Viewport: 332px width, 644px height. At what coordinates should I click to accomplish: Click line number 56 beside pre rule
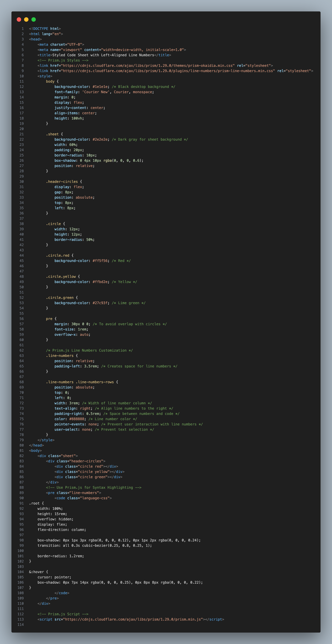(x=22, y=319)
